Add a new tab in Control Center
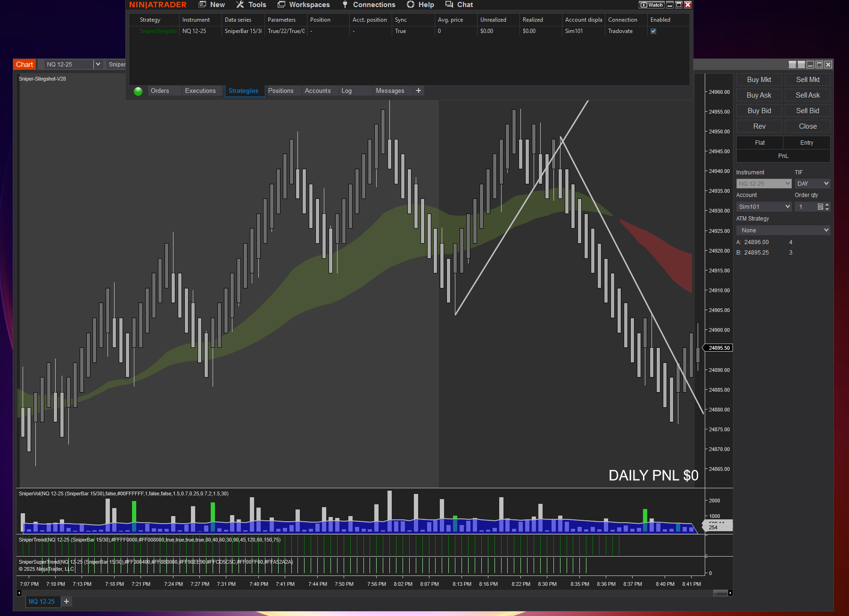This screenshot has height=616, width=849. (x=418, y=91)
